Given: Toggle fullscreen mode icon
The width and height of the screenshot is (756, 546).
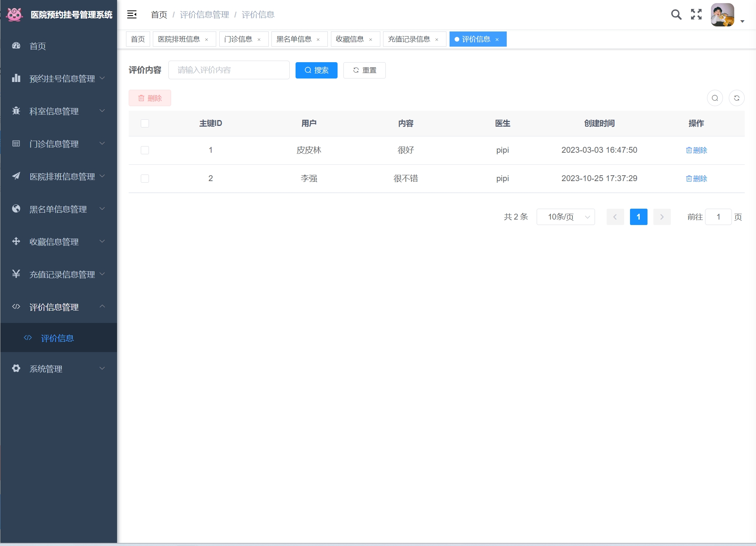Looking at the screenshot, I should pyautogui.click(x=696, y=15).
